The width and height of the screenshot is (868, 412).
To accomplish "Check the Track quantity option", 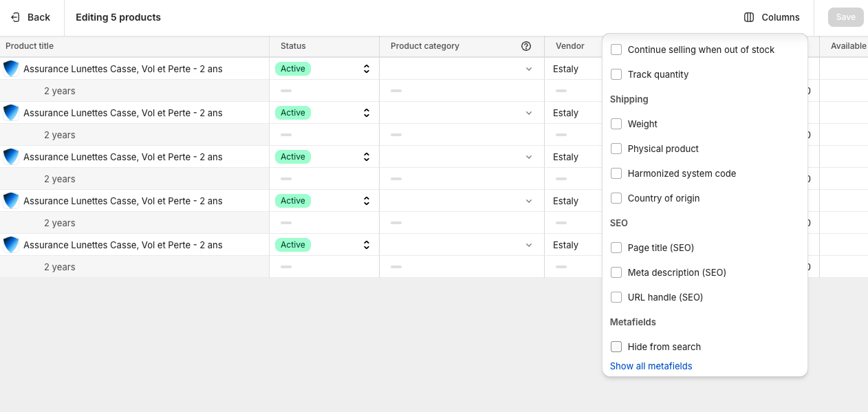I will point(616,74).
